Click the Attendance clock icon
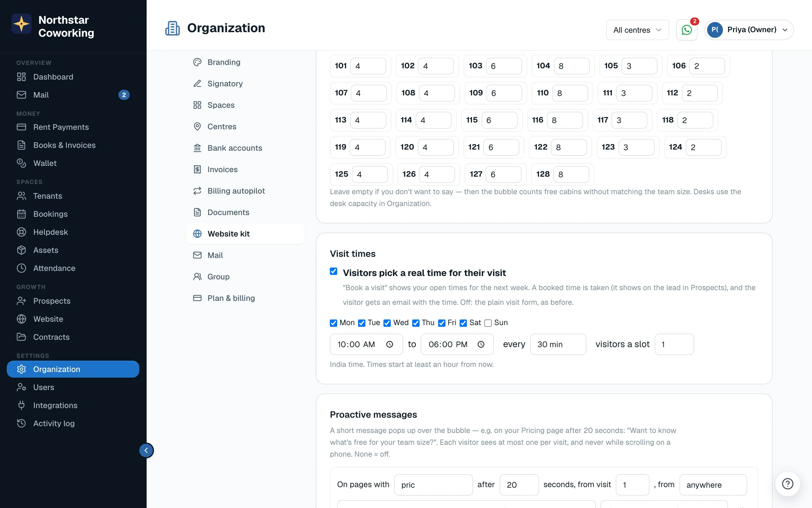This screenshot has width=812, height=508. point(21,268)
